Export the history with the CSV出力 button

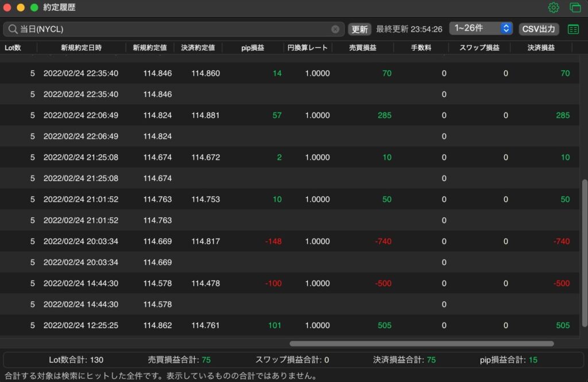point(539,29)
